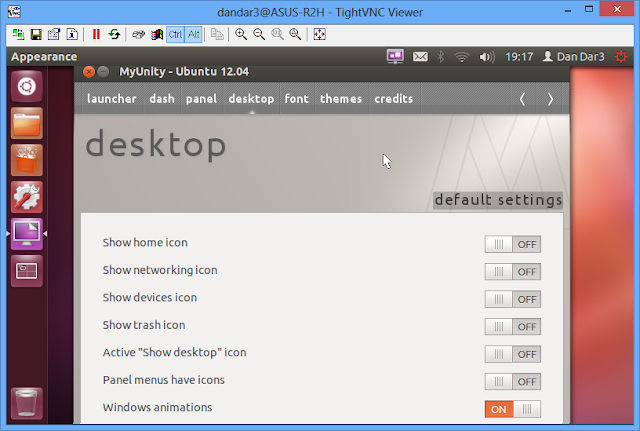This screenshot has height=431, width=640.
Task: Open the Files launcher icon
Action: click(27, 123)
